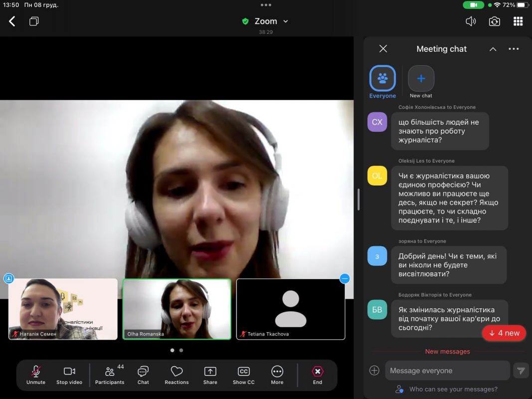Open gallery grid view
Image resolution: width=532 pixels, height=399 pixels.
518,21
